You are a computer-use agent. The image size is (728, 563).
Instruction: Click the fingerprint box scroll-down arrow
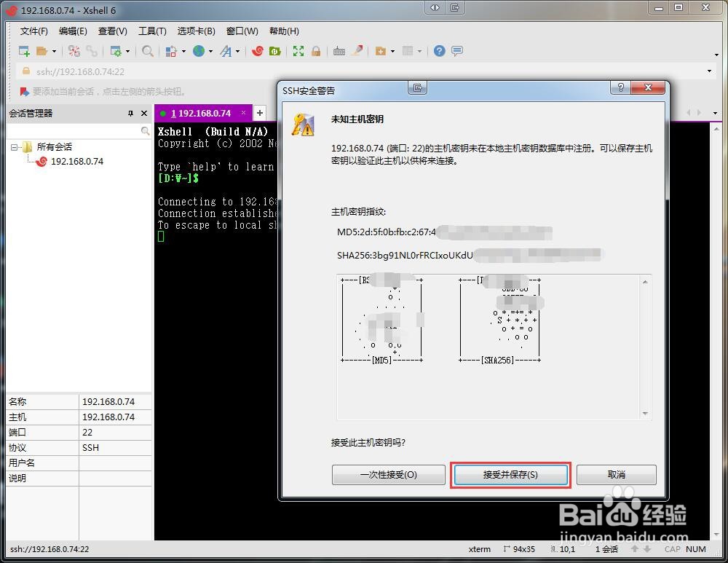pos(645,414)
